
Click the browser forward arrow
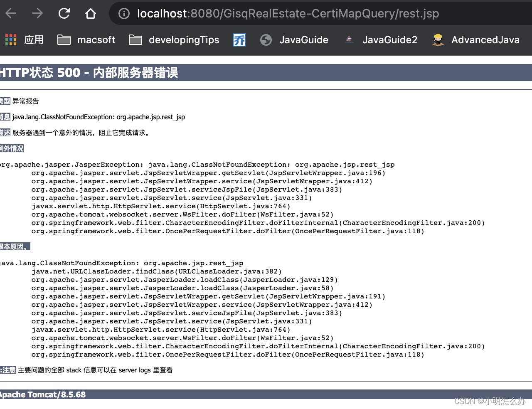(37, 13)
